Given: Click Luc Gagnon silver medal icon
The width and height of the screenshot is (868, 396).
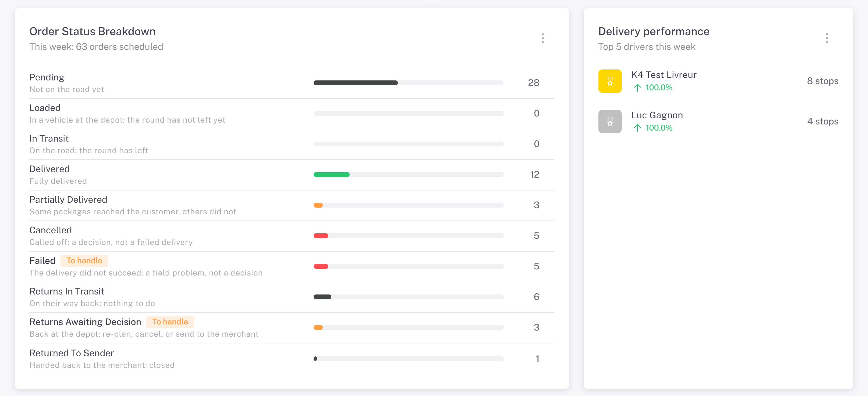Looking at the screenshot, I should click(x=609, y=121).
